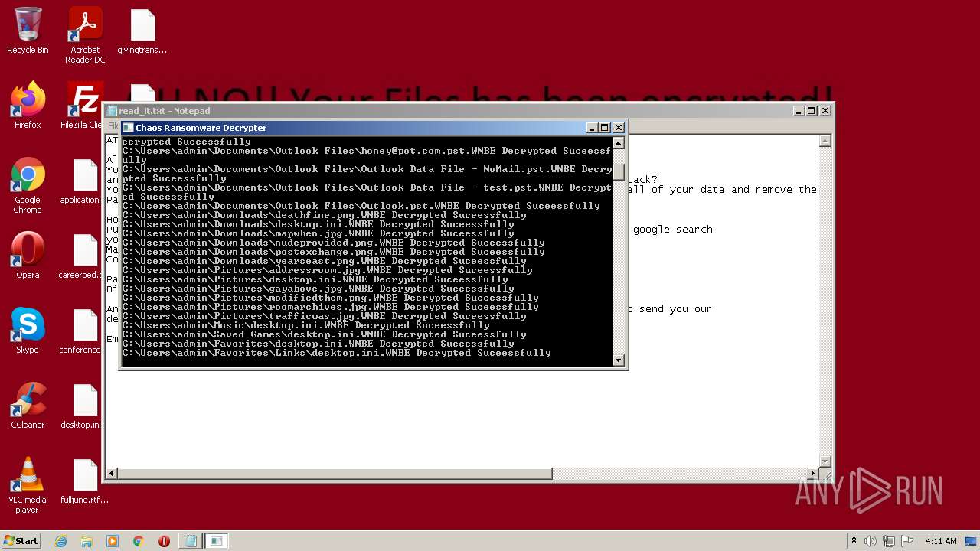This screenshot has height=551, width=980.
Task: Open the volume speaker tray icon
Action: (871, 541)
